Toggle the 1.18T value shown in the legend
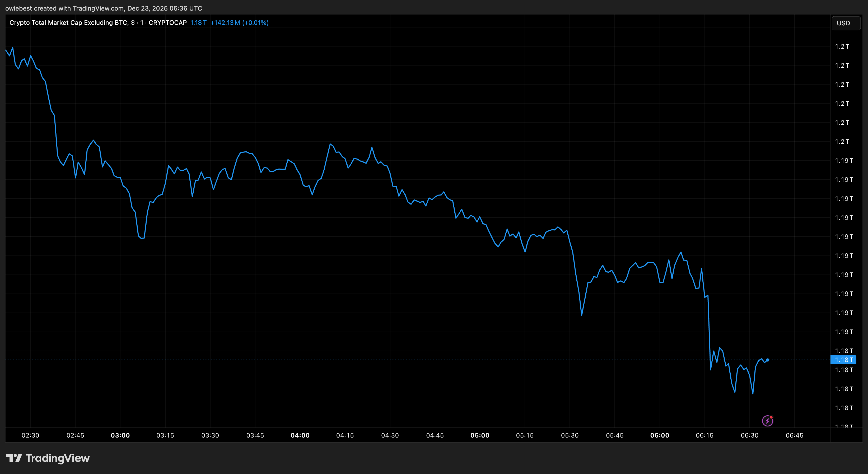This screenshot has height=474, width=868. [x=198, y=22]
